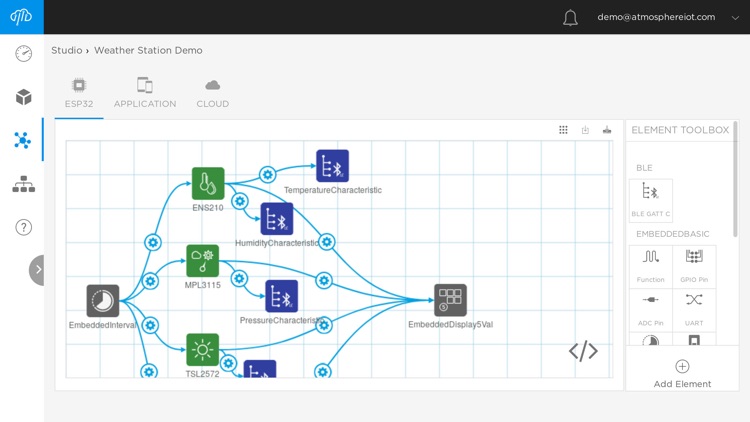
Task: Open the demo@atmosphereiot.com account menu
Action: 667,17
